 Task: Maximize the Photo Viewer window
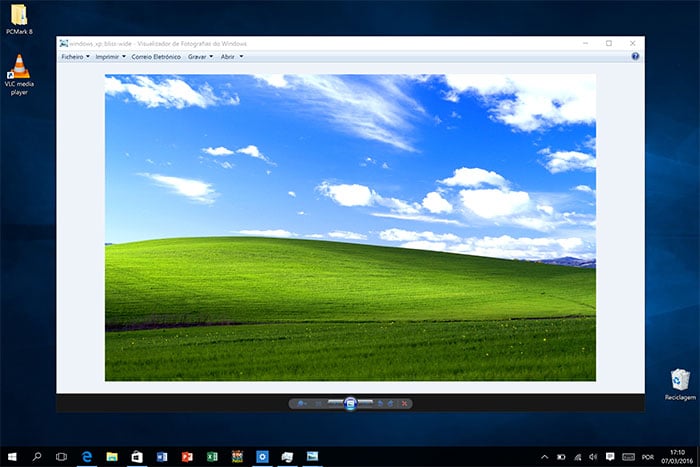609,43
